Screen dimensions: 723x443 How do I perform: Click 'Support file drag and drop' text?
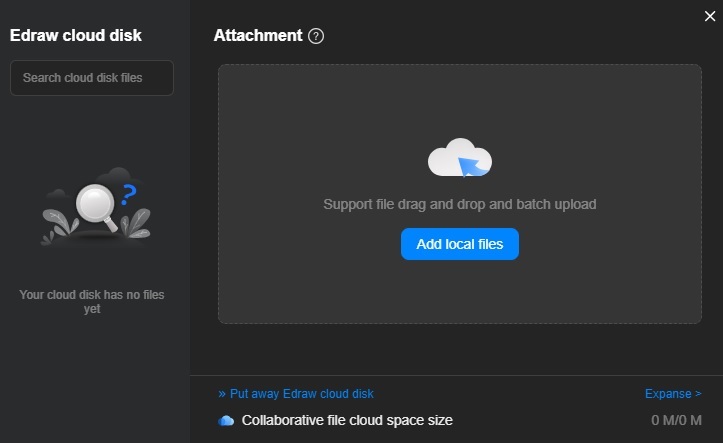pyautogui.click(x=460, y=204)
